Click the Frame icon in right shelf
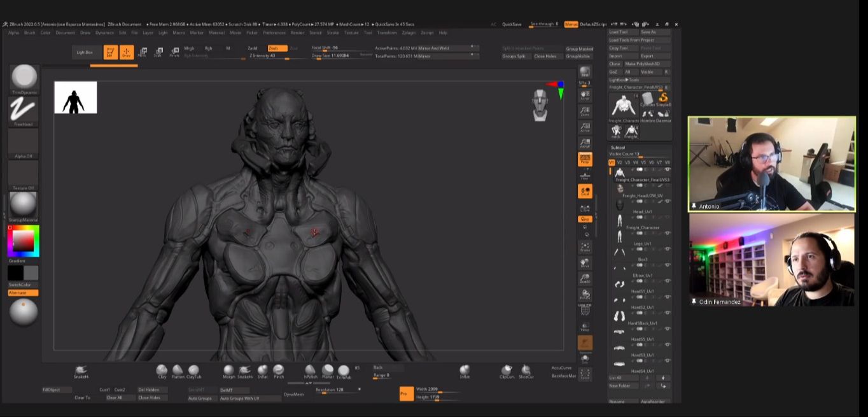 click(x=585, y=246)
